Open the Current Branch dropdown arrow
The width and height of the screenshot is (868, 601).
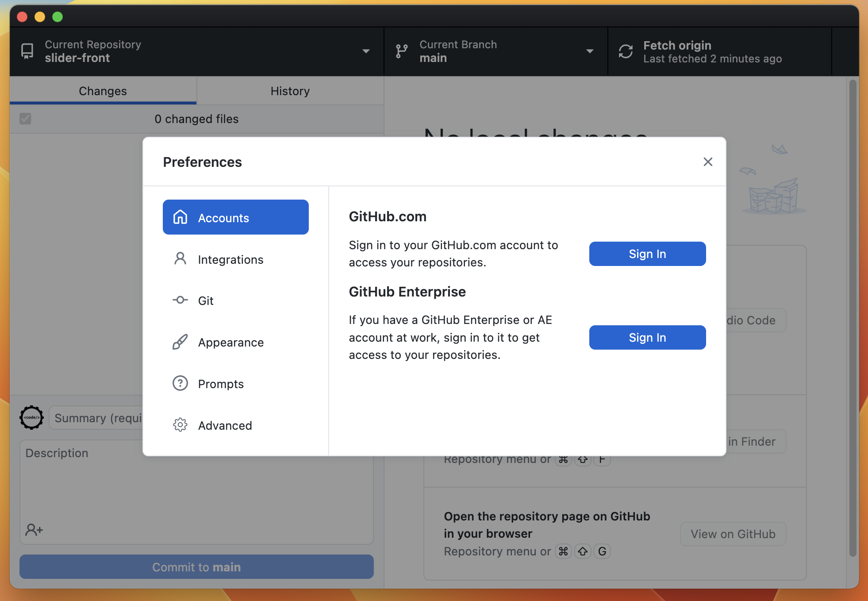click(x=590, y=51)
